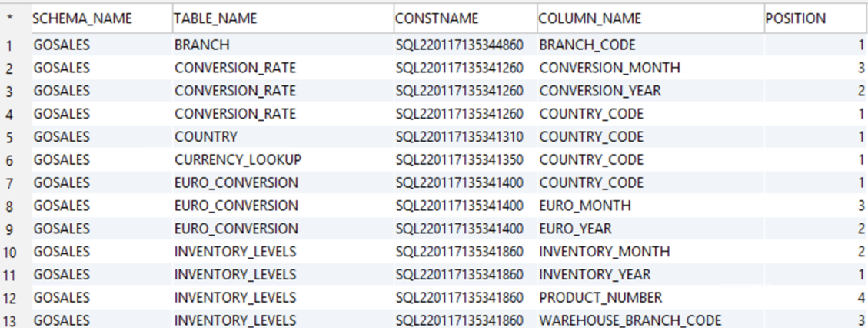Click the POSITION column header
868x328 pixels.
(816, 18)
